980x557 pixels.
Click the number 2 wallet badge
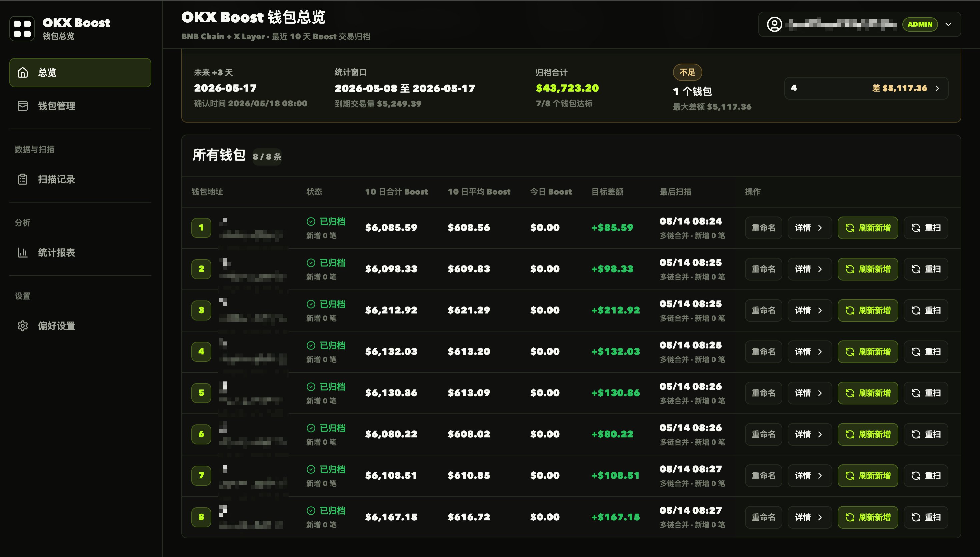[x=201, y=269]
